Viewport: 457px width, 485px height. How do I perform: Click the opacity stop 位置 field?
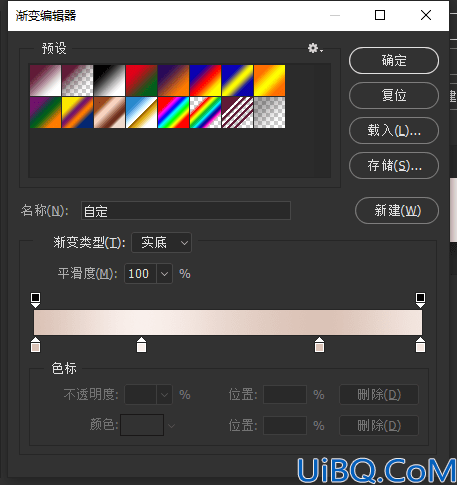[285, 395]
